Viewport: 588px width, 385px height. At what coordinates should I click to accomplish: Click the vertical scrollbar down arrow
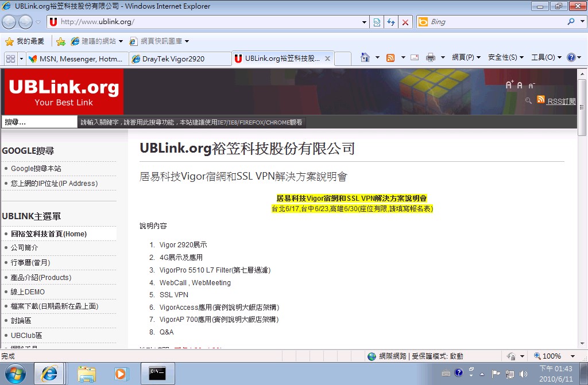[582, 343]
